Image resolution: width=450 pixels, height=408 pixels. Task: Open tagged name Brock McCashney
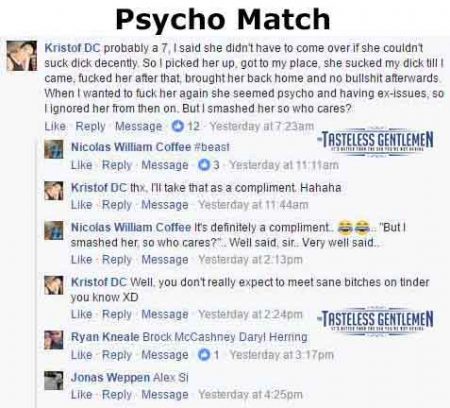click(x=189, y=337)
